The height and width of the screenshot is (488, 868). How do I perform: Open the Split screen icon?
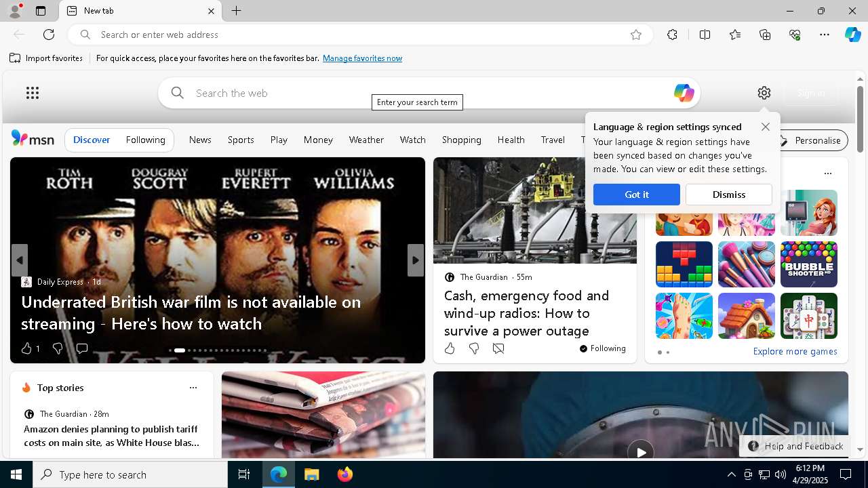point(705,35)
